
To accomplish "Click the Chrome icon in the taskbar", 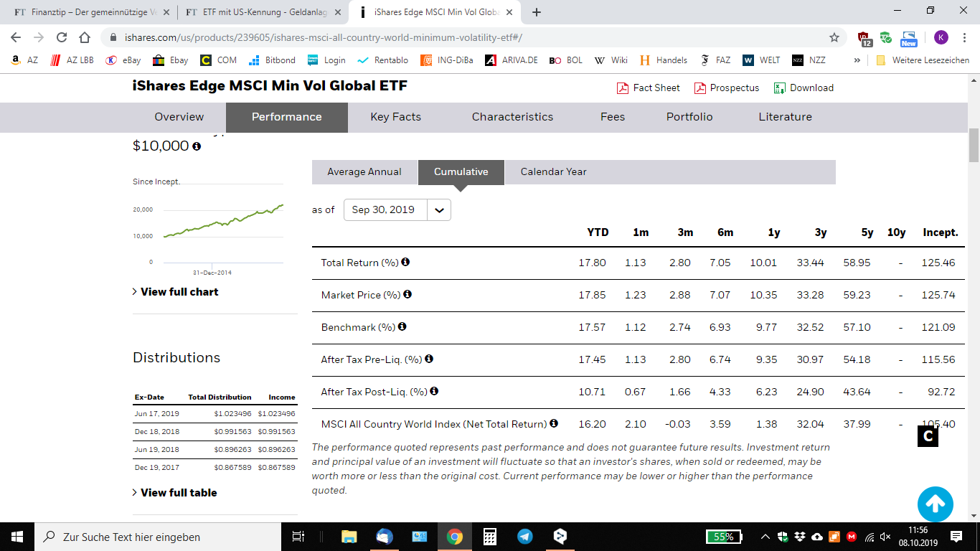I will (455, 537).
